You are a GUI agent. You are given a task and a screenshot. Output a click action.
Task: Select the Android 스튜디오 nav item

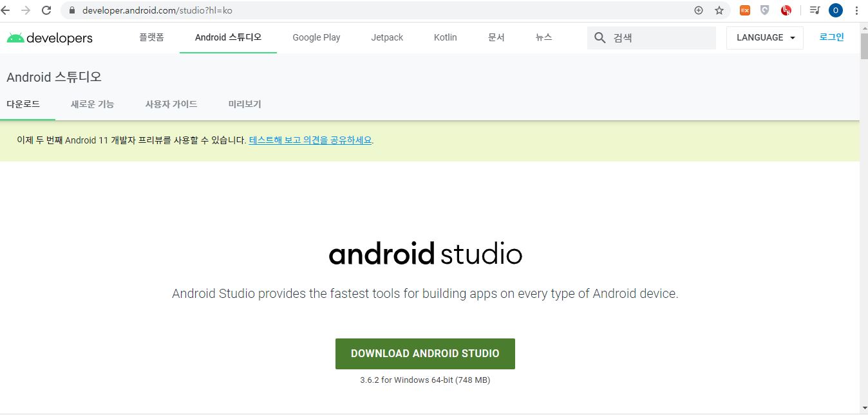(x=228, y=37)
